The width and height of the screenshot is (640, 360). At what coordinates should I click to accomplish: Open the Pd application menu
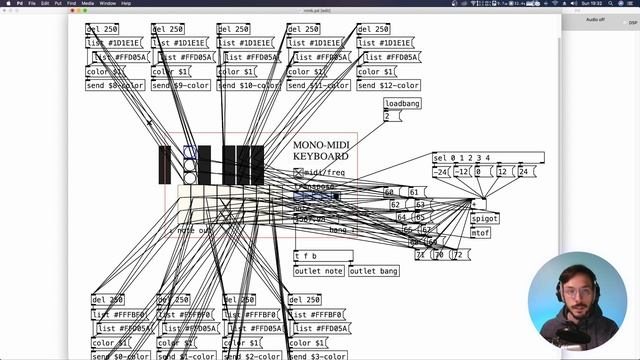tap(20, 3)
